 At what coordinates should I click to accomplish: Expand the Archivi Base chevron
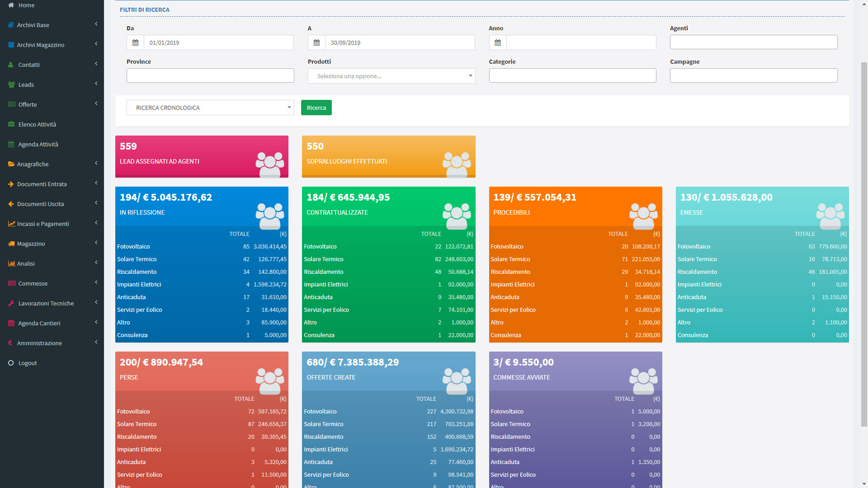[96, 24]
